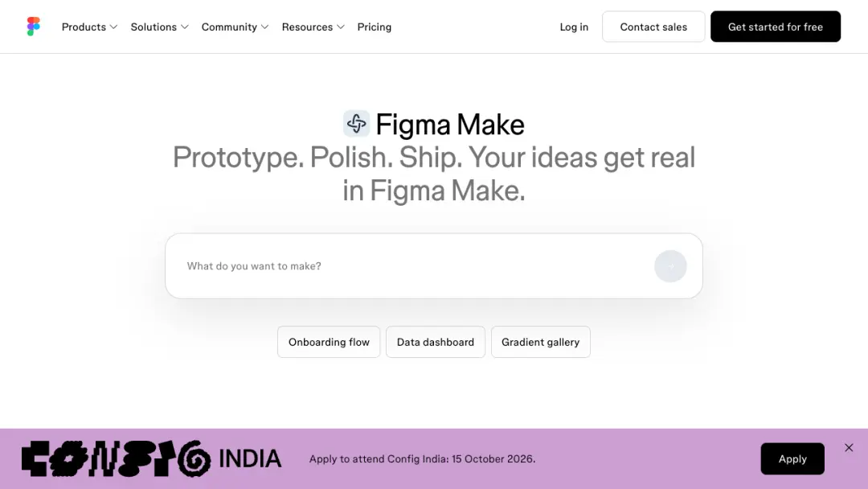Image resolution: width=868 pixels, height=489 pixels.
Task: Expand the Solutions dropdown chevron
Action: 185,27
